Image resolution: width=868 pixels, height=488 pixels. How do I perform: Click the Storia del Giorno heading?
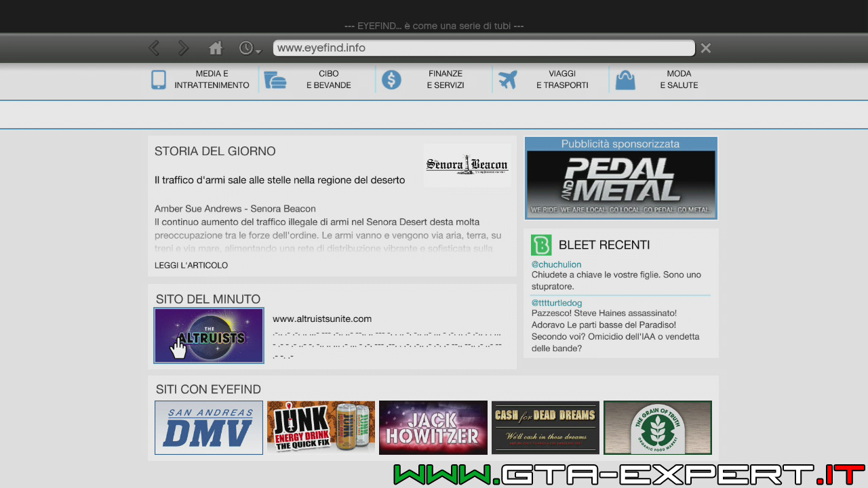(x=215, y=151)
